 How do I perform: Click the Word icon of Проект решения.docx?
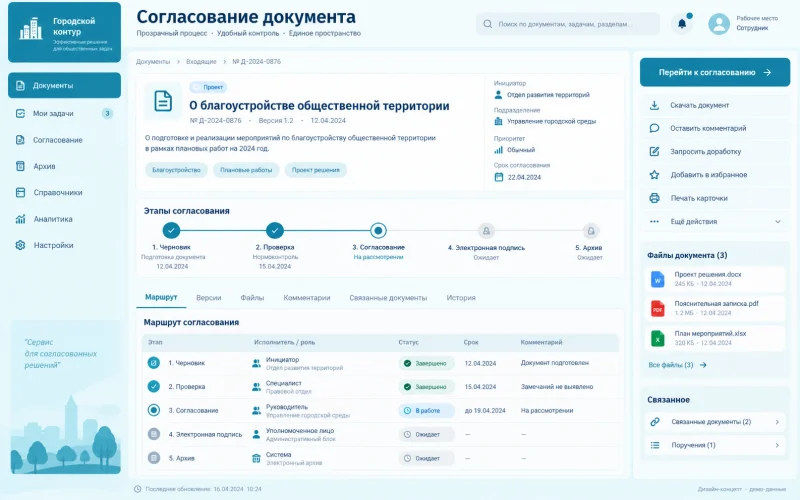coord(658,279)
